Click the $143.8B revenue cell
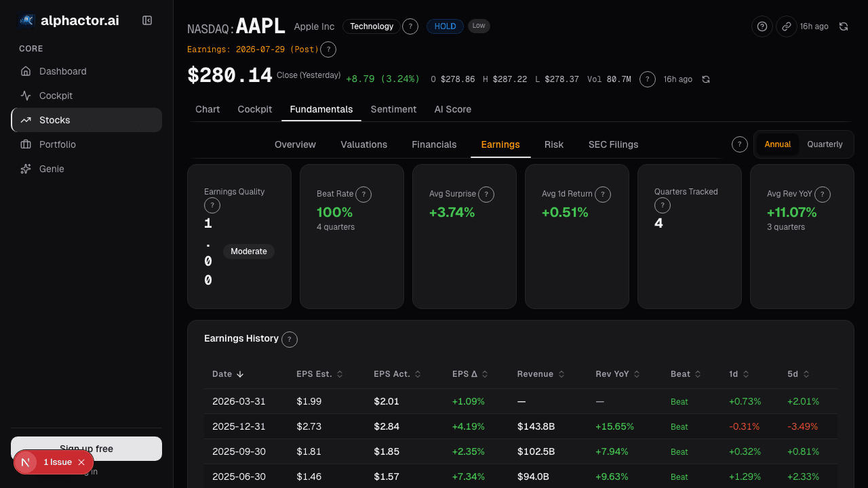This screenshot has width=868, height=488. [x=536, y=426]
